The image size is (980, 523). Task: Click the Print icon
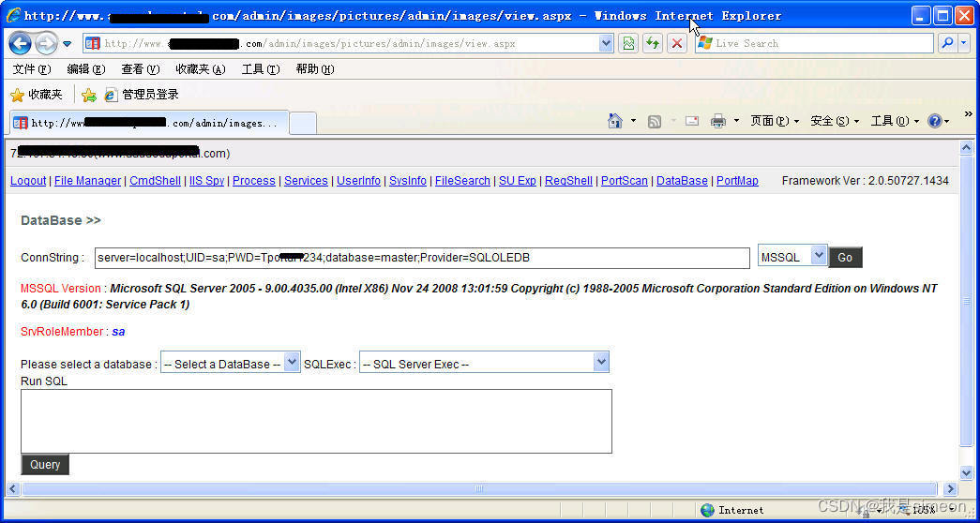718,121
